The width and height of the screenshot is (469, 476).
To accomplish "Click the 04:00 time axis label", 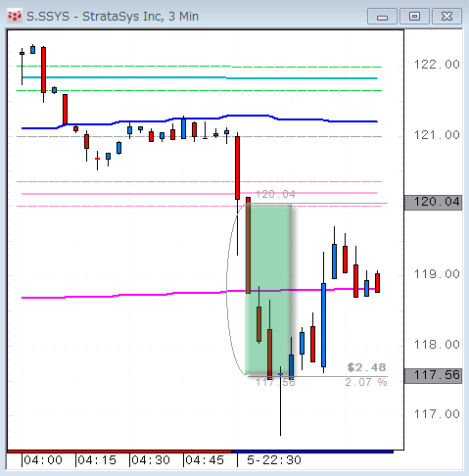I will click(43, 460).
